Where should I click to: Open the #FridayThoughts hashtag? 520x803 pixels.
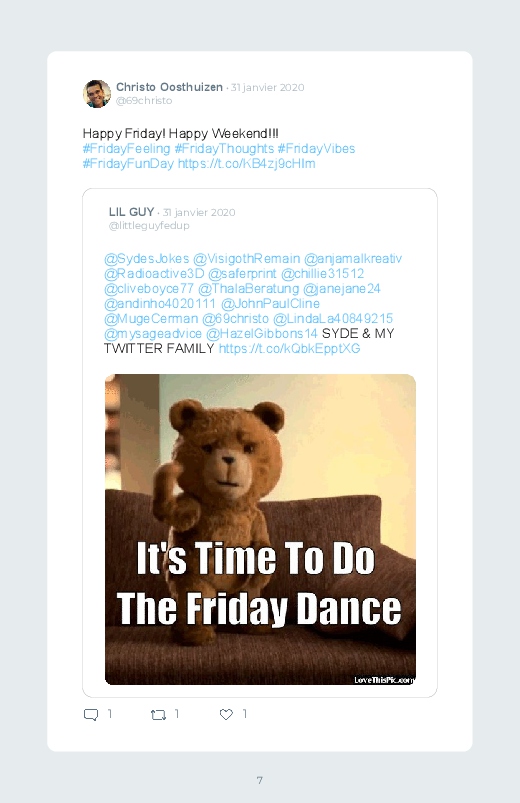[224, 149]
